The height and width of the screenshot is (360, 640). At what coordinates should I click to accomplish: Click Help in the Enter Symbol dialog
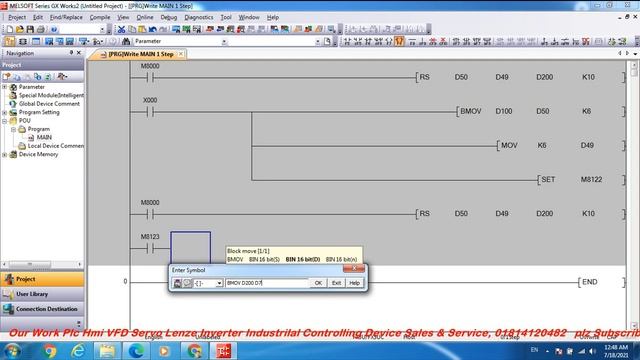point(354,283)
